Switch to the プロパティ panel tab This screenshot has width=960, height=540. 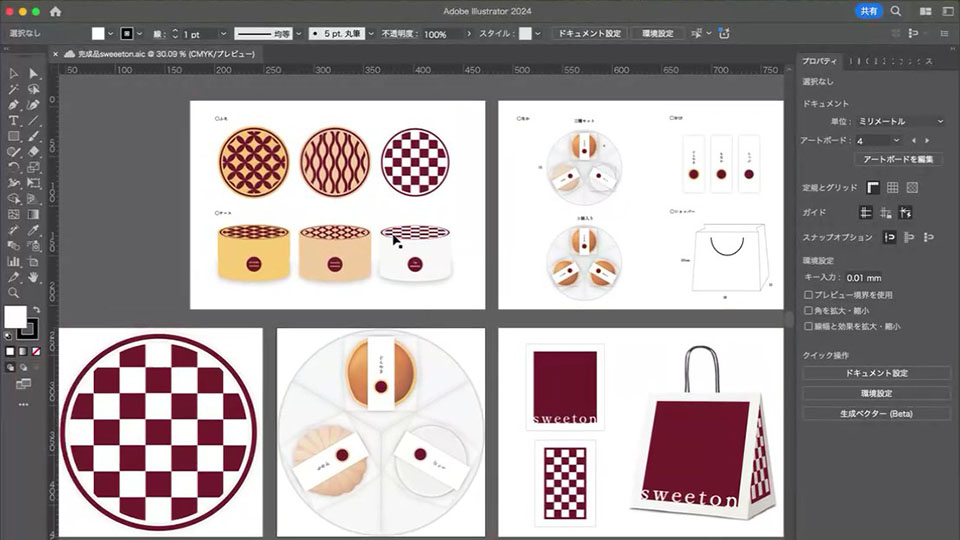coord(818,62)
